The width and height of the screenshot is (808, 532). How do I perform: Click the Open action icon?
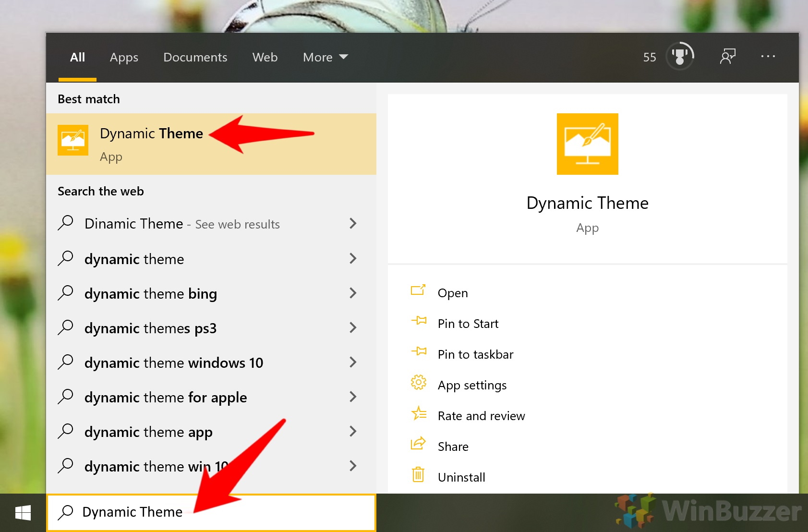click(418, 290)
